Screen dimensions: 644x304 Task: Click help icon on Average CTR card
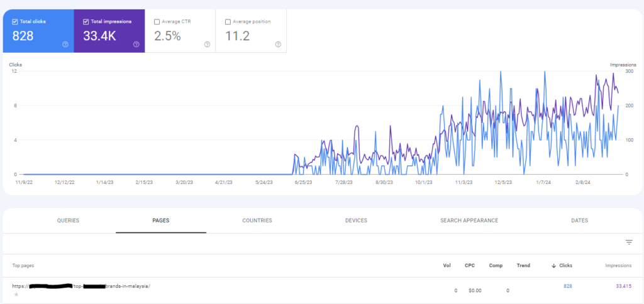207,45
